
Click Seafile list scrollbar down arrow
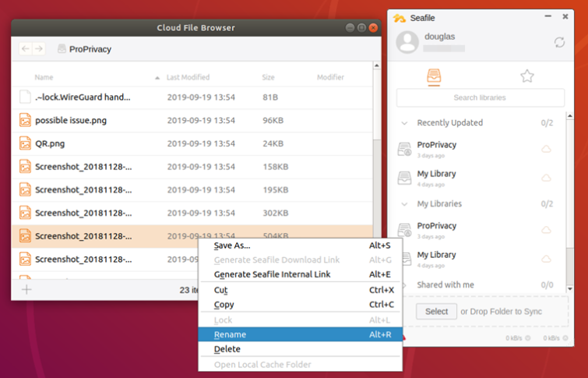click(x=570, y=288)
